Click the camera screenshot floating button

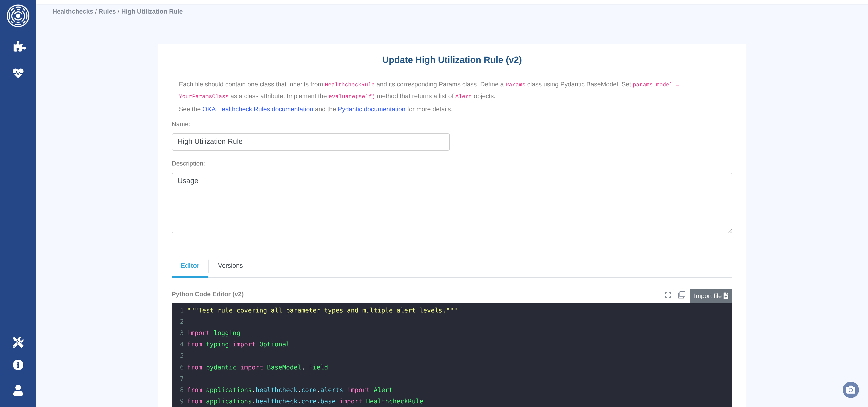[850, 390]
